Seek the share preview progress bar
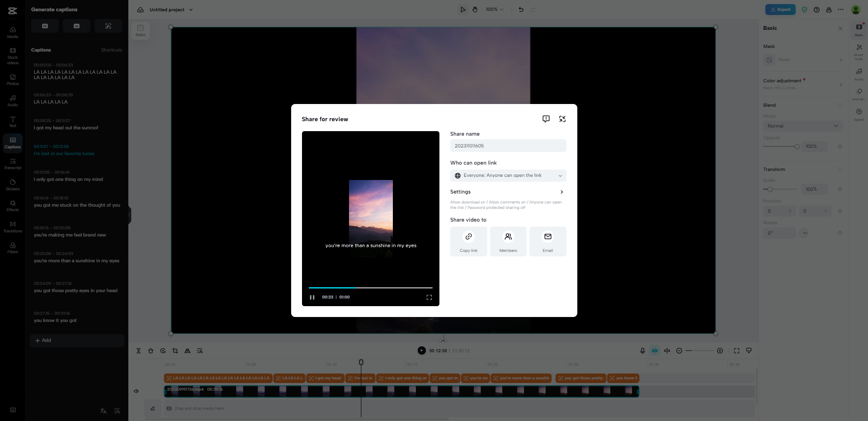 (371, 288)
